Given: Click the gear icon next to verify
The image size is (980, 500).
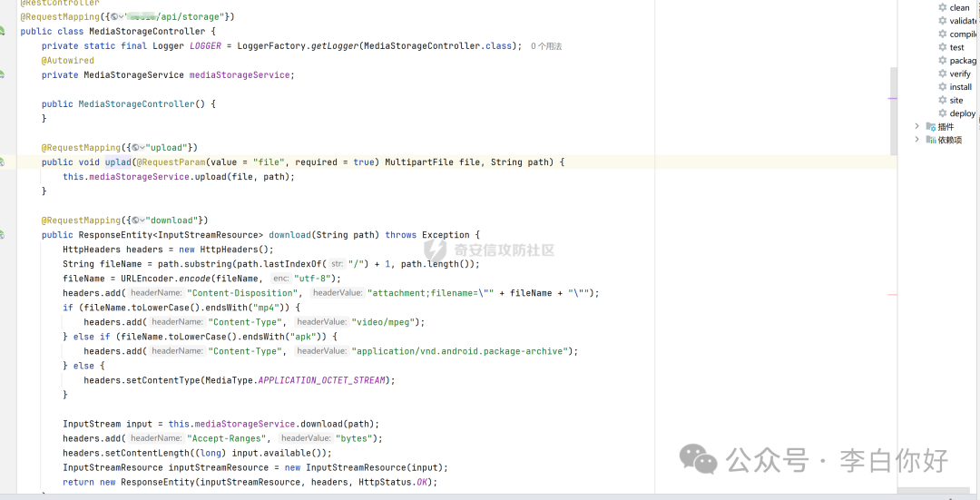Looking at the screenshot, I should 943,74.
